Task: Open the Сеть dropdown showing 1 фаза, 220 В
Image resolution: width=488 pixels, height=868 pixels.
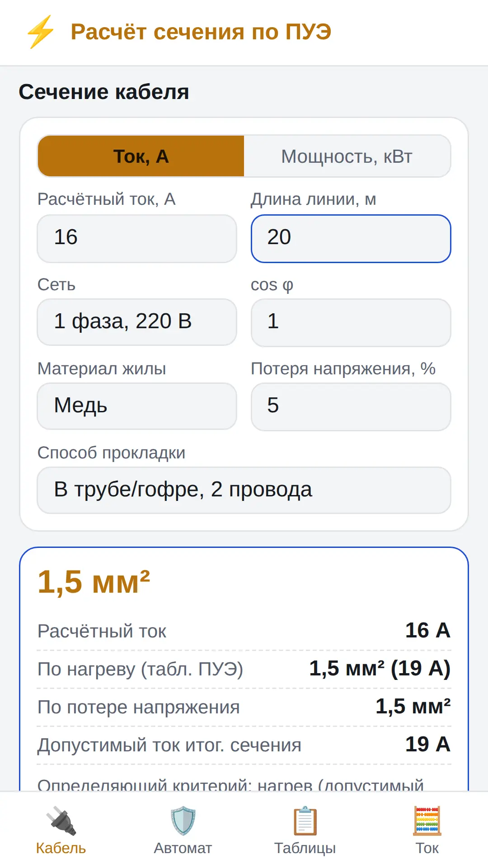Action: [137, 322]
